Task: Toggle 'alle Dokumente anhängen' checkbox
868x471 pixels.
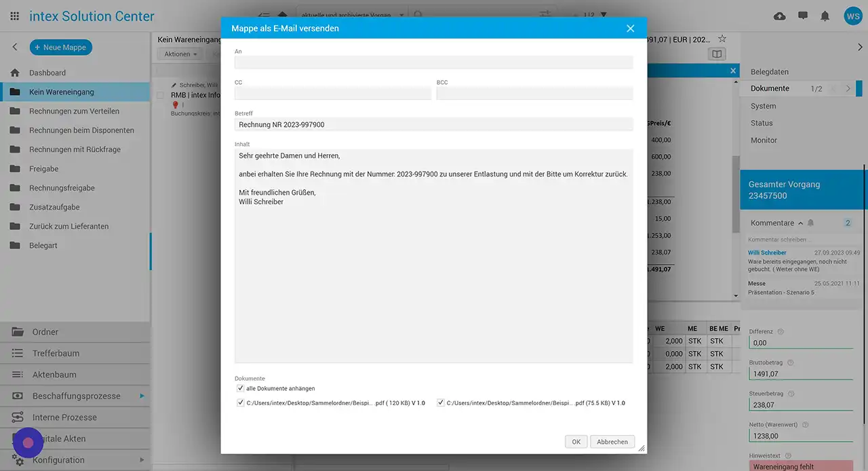Action: point(241,388)
